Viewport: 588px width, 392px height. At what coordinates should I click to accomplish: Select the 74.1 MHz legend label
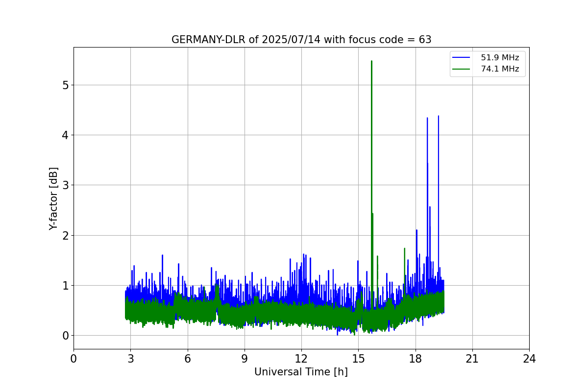(x=500, y=69)
